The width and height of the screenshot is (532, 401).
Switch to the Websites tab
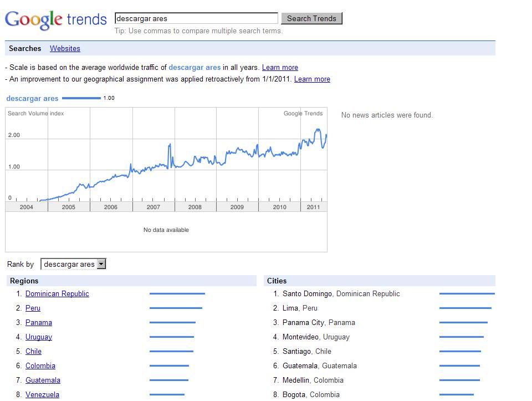pyautogui.click(x=65, y=49)
